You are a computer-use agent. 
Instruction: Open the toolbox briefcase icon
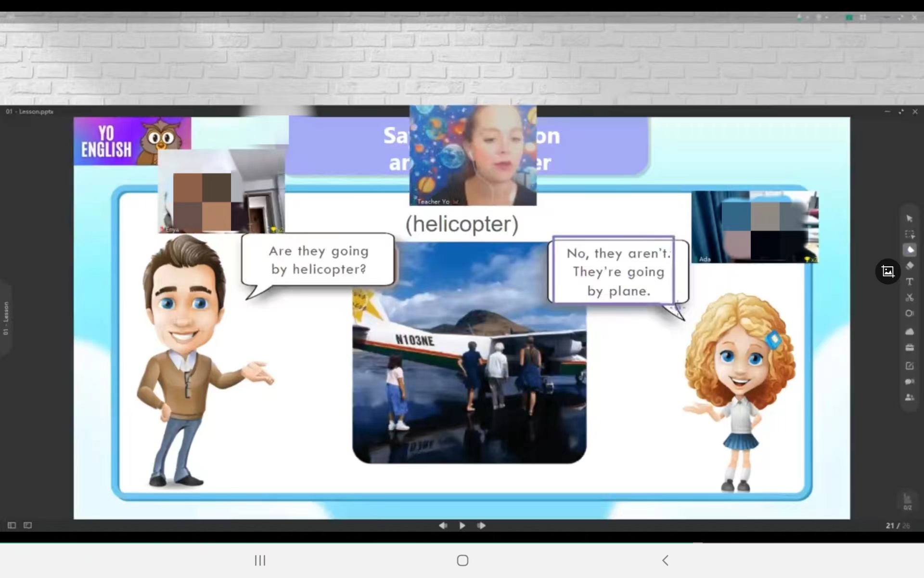click(x=909, y=347)
